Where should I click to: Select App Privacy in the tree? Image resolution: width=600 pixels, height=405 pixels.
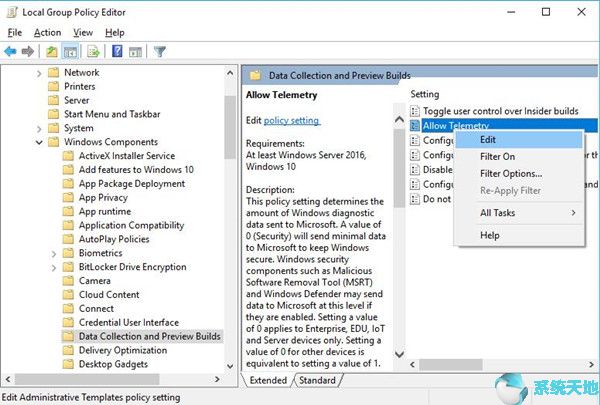pos(103,198)
